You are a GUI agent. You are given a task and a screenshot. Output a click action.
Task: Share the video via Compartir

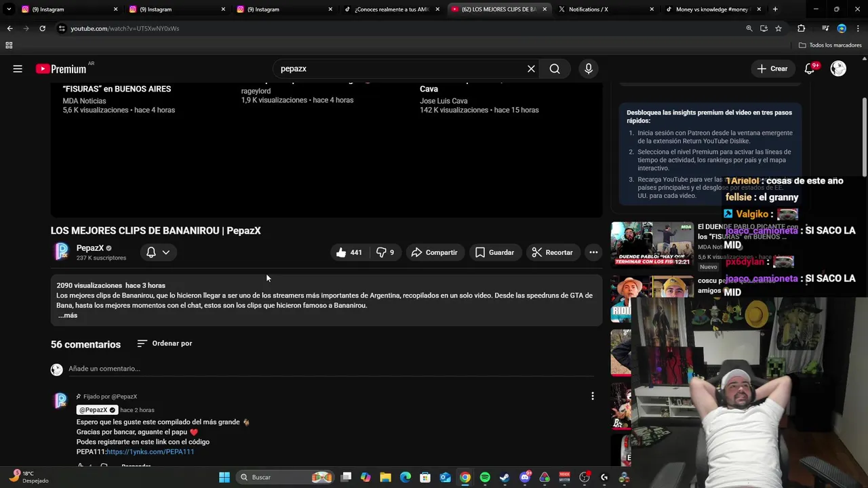tap(435, 252)
